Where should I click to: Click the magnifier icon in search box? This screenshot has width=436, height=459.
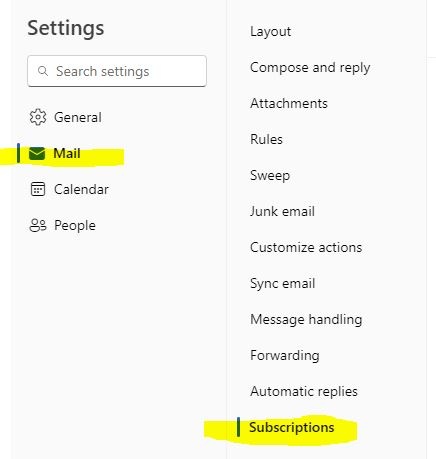(x=43, y=71)
